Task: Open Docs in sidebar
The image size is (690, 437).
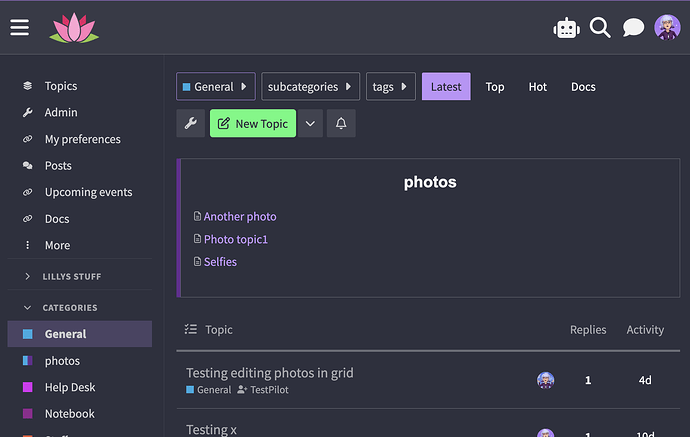Action: click(x=57, y=219)
